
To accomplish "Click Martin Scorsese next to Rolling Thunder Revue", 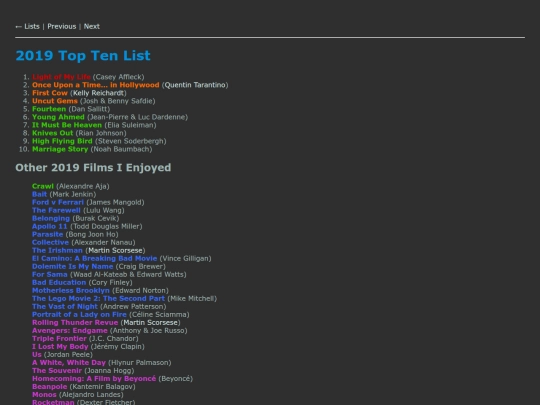I will coord(150,323).
